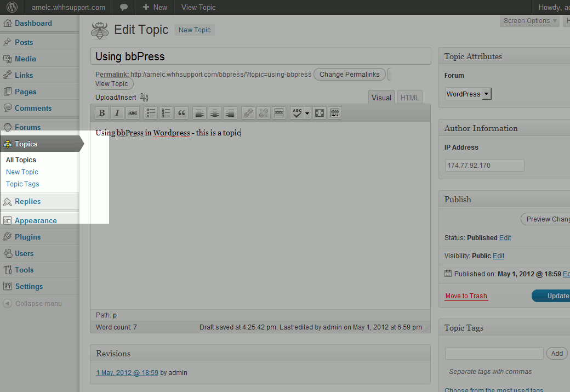Click the Add Media icon beside Upload/Insert

pyautogui.click(x=144, y=98)
